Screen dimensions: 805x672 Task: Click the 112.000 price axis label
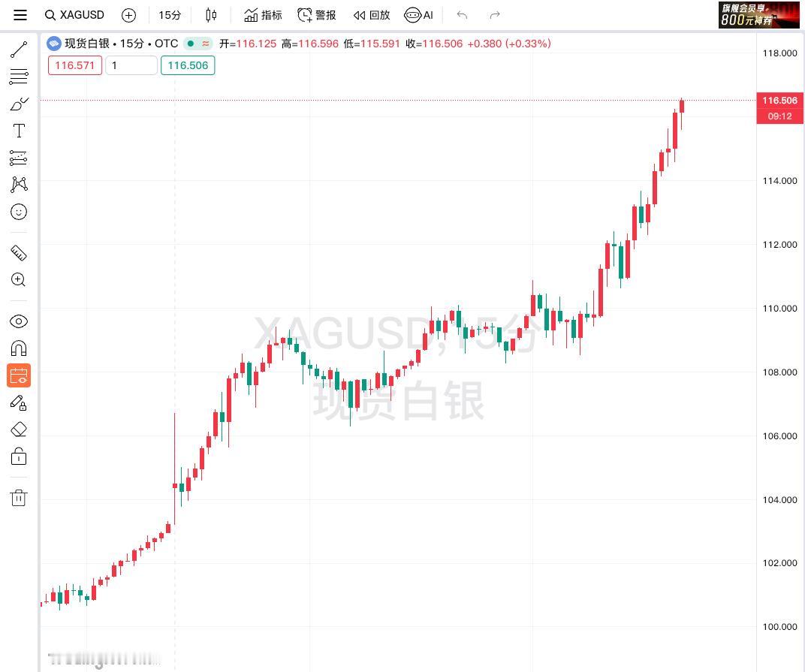click(x=779, y=245)
